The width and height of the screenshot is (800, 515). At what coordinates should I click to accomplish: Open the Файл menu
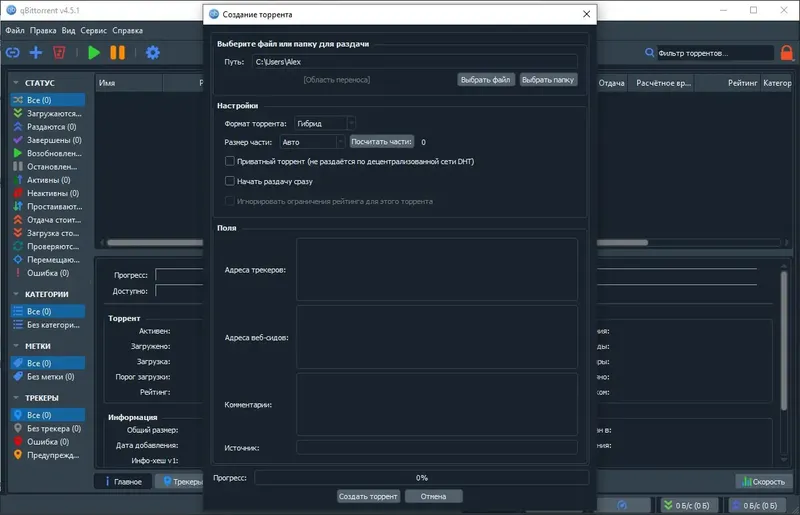[x=15, y=31]
